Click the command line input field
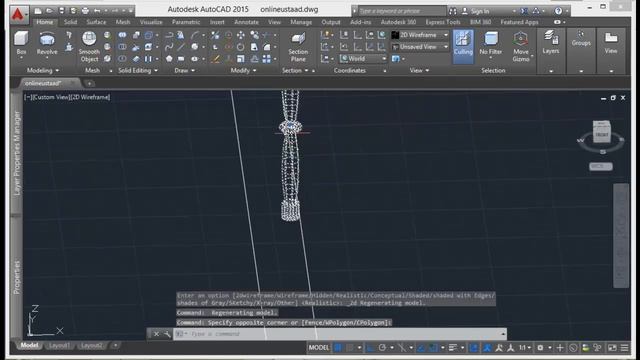This screenshot has height=360, width=640. 339,334
